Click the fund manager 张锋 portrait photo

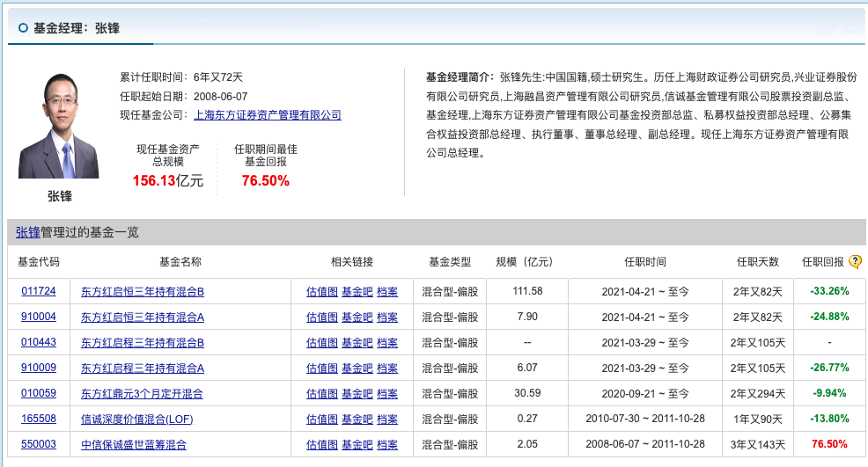tap(60, 126)
